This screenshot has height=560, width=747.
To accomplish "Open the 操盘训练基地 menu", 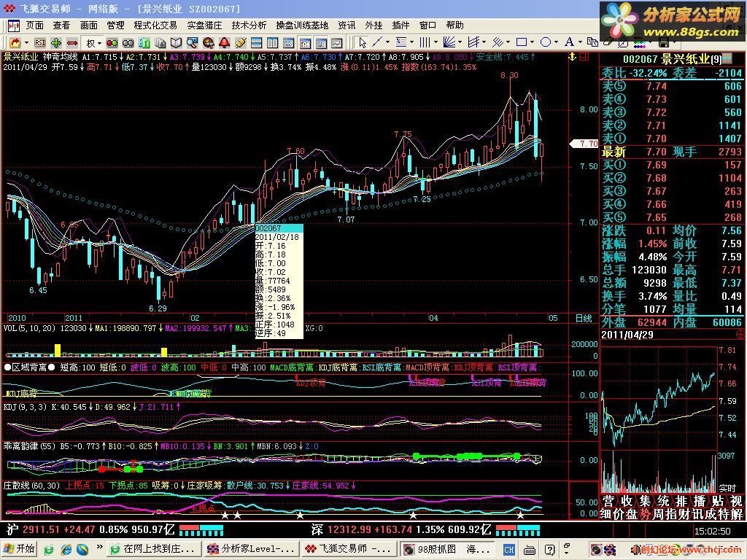I will coord(302,26).
